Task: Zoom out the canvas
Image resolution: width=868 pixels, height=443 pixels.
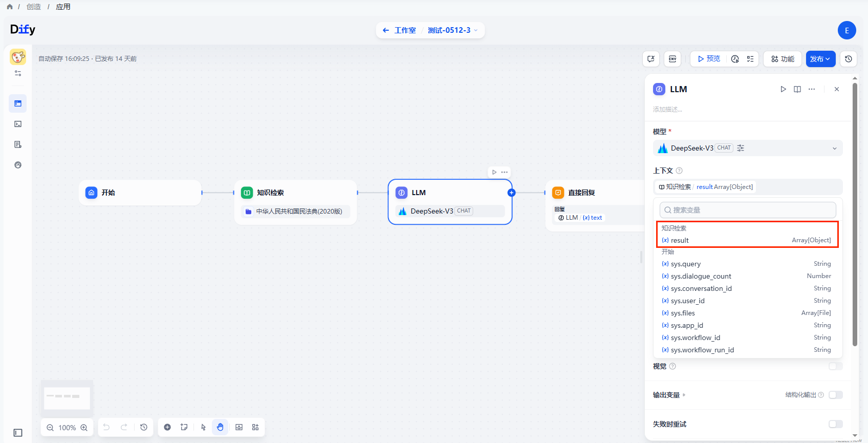Action: (x=50, y=428)
